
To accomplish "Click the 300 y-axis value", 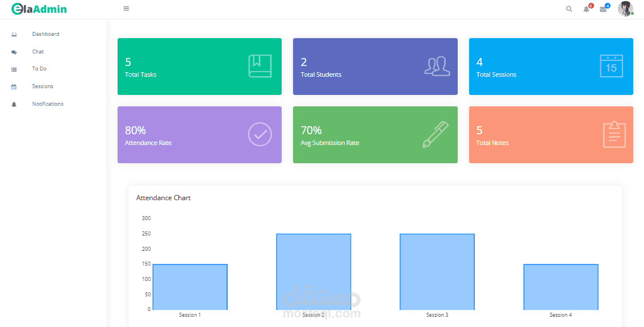I will (146, 218).
